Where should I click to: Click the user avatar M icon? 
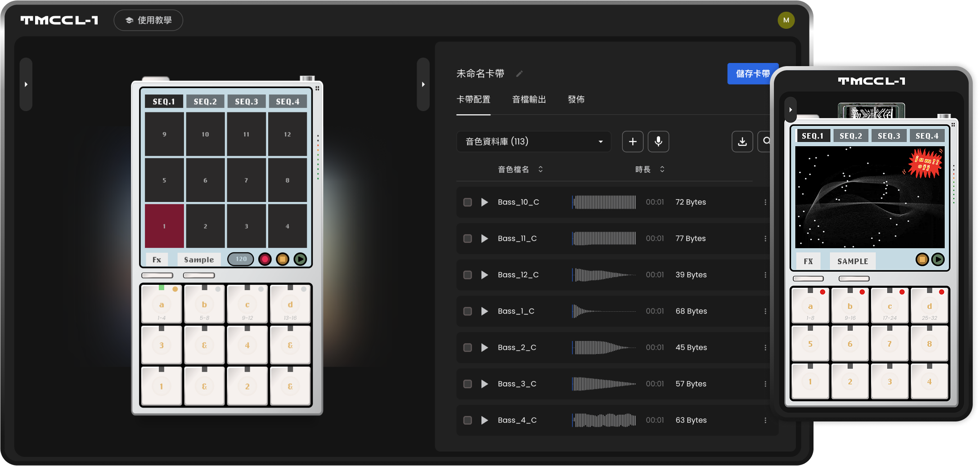(786, 20)
